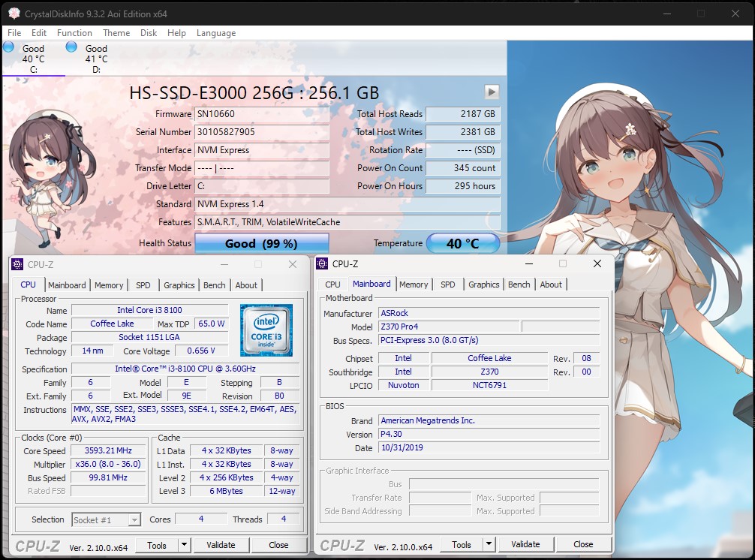
Task: Open the File menu
Action: pos(14,33)
